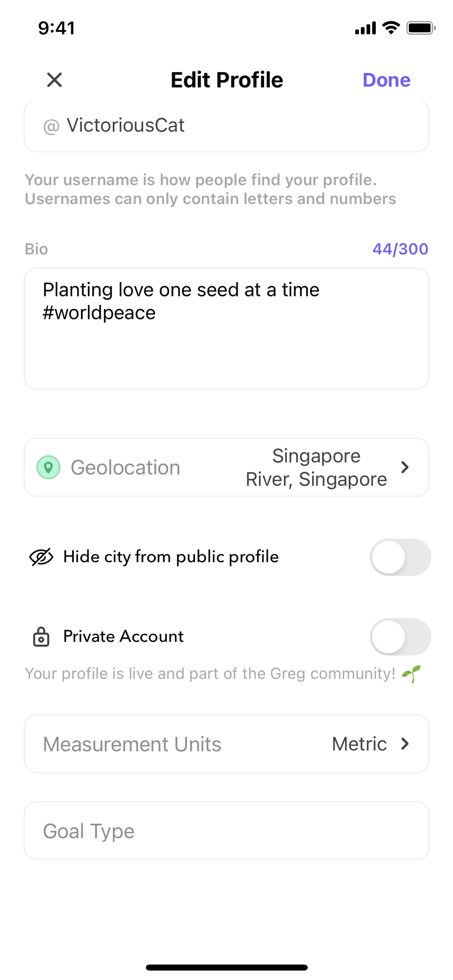Screen dimensions: 453x980
Task: Tap the cellular signal bars icon
Action: 365,29
